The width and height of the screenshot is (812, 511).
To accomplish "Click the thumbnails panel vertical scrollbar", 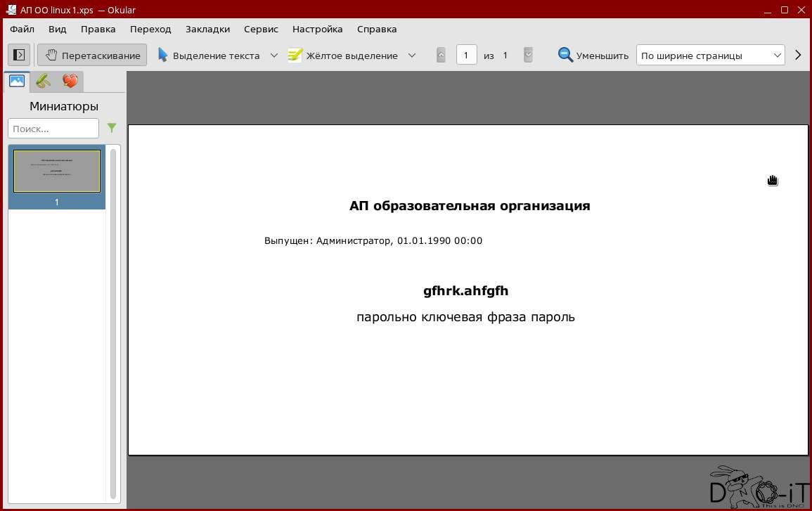I will 113,323.
